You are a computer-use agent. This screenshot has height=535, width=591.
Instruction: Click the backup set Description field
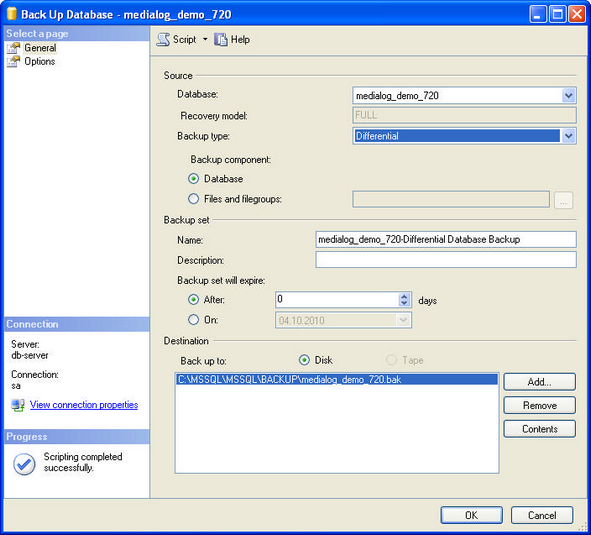coord(446,260)
